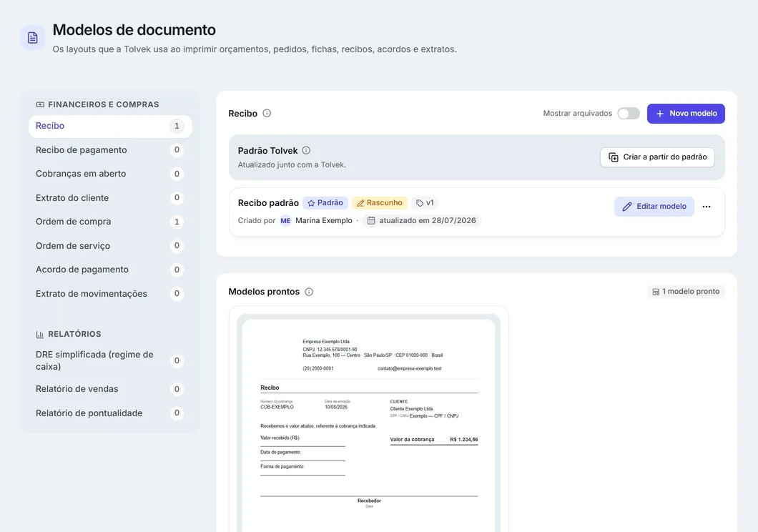Click the Padrão Tolvek heading
The image size is (758, 532).
pyautogui.click(x=268, y=151)
